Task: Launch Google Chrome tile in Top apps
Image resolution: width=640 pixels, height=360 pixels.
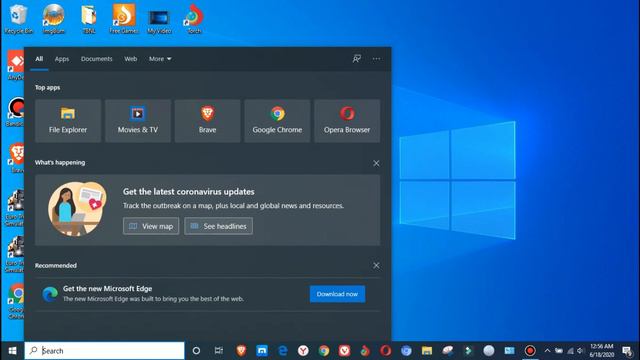Action: coord(277,121)
